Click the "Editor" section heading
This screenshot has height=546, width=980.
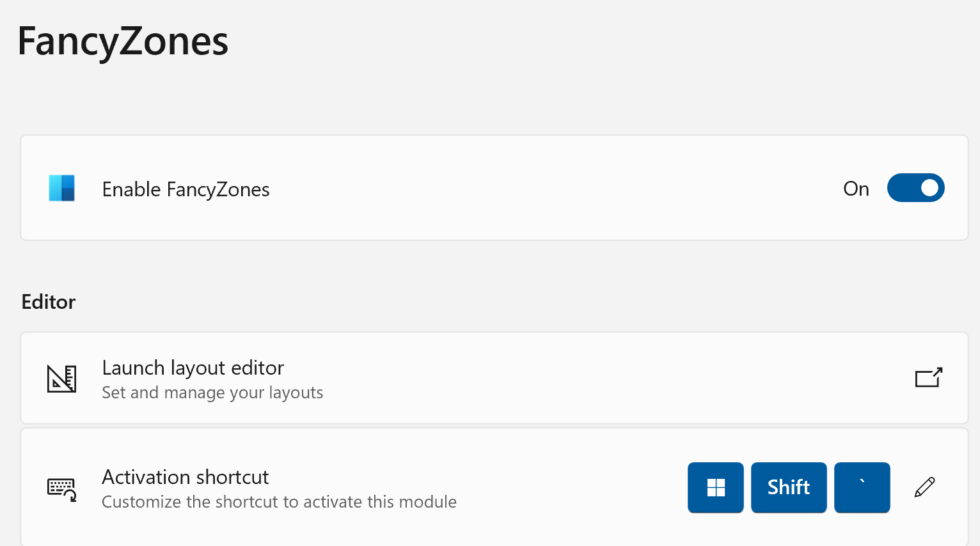click(x=49, y=302)
